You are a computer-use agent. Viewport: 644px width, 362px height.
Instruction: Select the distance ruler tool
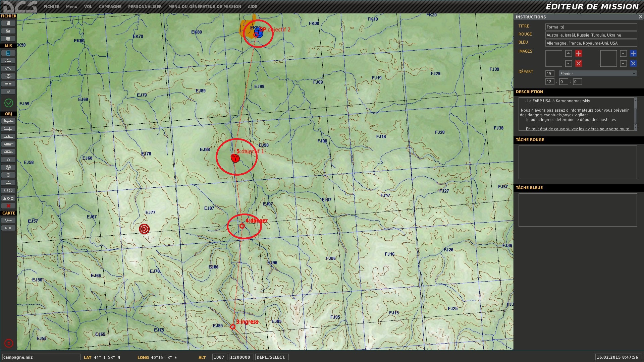click(8, 228)
